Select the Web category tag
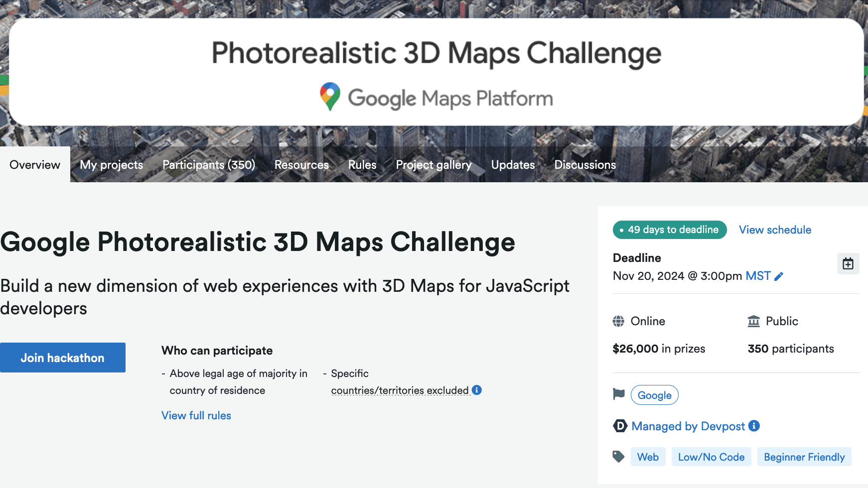 point(648,457)
